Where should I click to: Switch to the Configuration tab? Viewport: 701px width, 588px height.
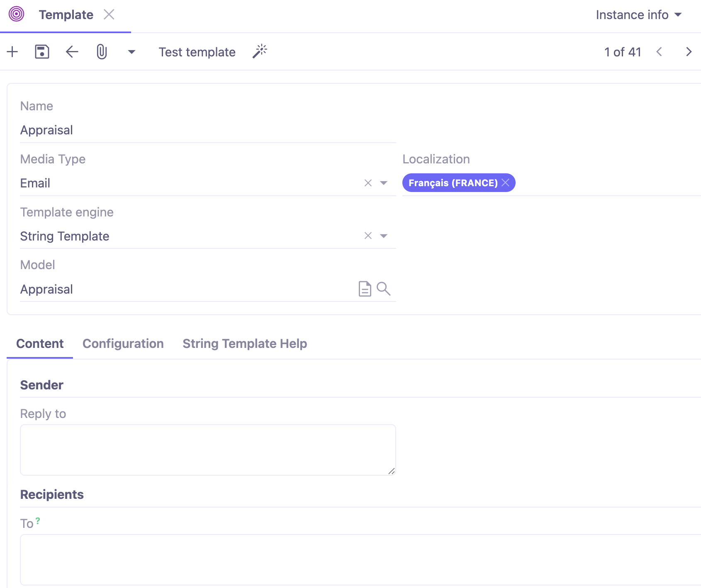pos(123,343)
